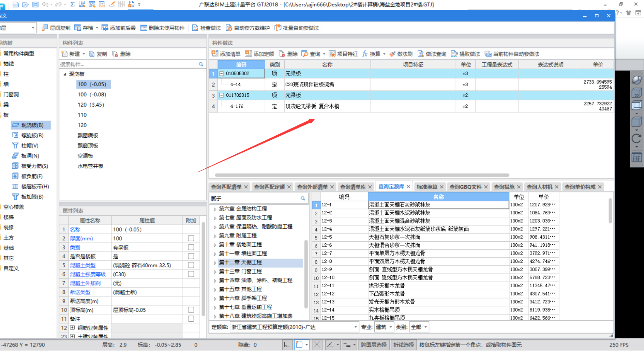Screen dimensions: 644x351
Task: Click 删除未使用构件 toolbar button
Action: pyautogui.click(x=163, y=28)
